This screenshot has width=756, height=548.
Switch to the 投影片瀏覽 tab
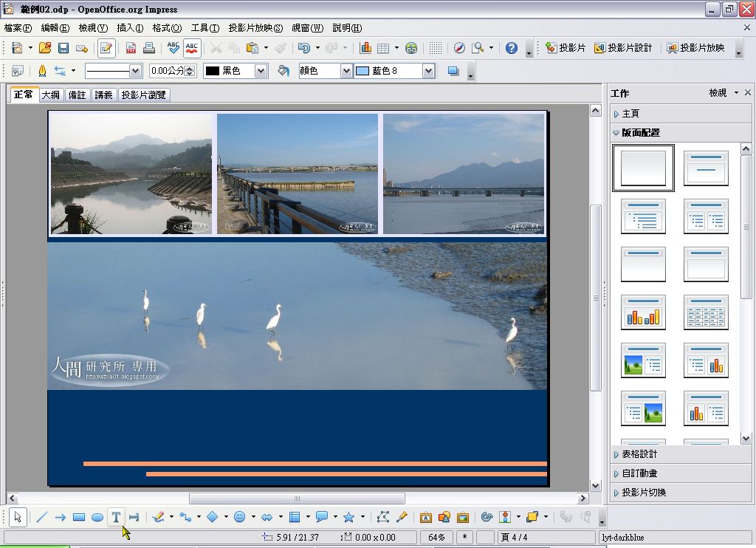pos(144,95)
